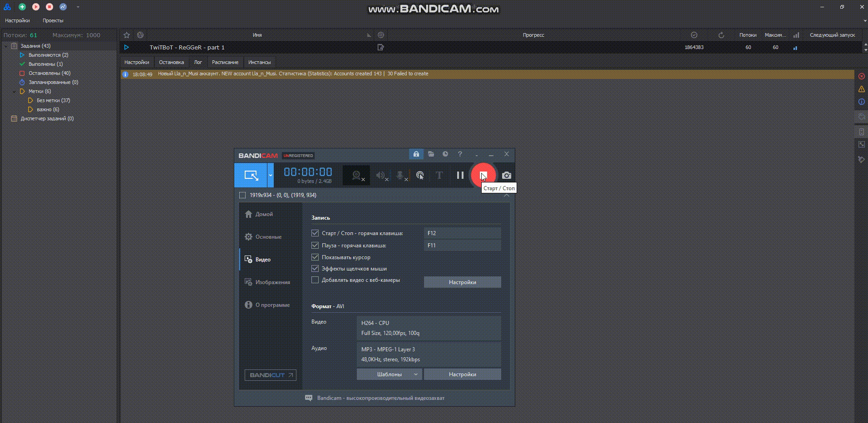Viewport: 868px width, 423px height.
Task: Toggle the speaker sound icon
Action: coord(380,175)
